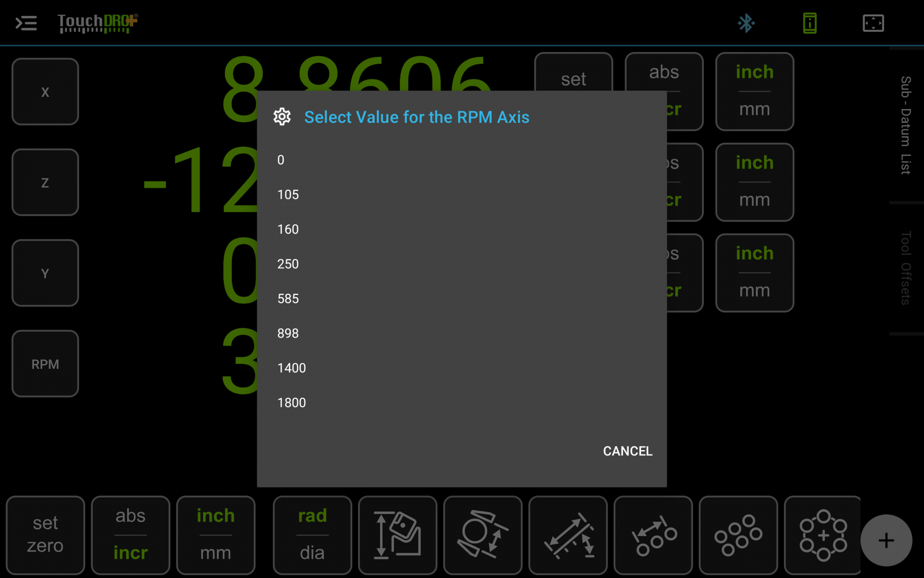Viewport: 924px width, 578px height.
Task: Toggle inch/mm on the X row
Action: (755, 92)
